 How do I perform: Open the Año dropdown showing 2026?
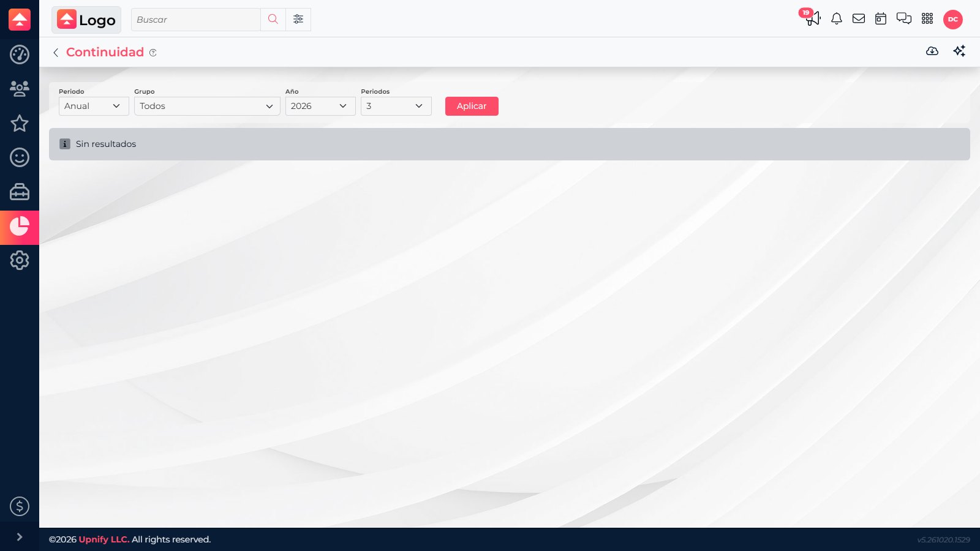point(320,106)
